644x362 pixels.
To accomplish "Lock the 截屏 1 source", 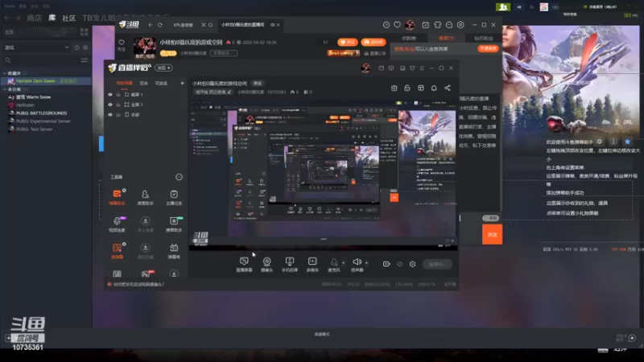I will pyautogui.click(x=118, y=94).
